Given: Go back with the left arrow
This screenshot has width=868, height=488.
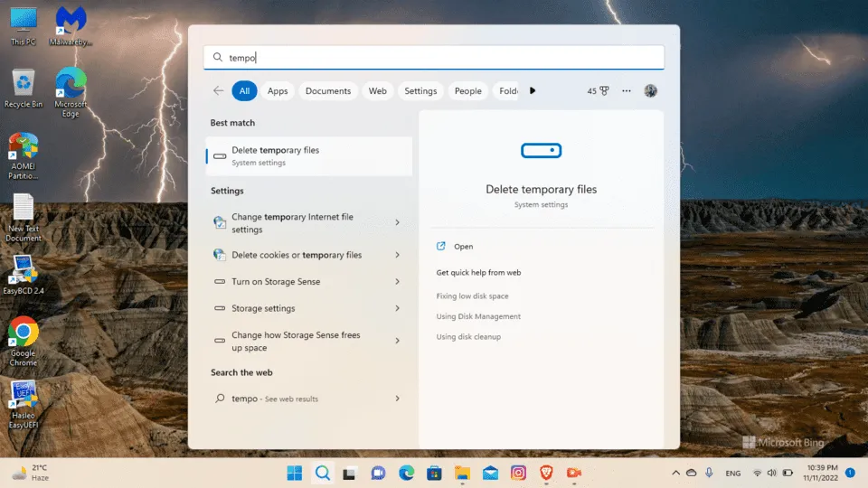Looking at the screenshot, I should [x=218, y=90].
